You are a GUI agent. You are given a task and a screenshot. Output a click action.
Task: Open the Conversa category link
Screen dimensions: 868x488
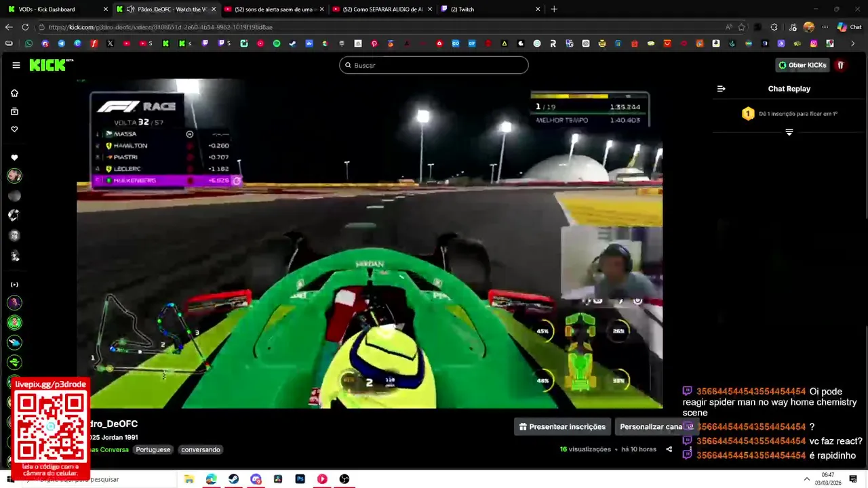click(x=109, y=449)
